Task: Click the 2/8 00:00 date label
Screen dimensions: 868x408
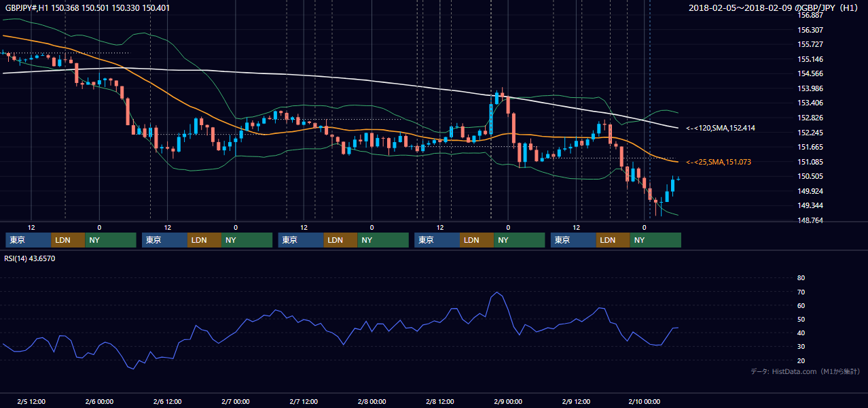Action: coord(372,401)
